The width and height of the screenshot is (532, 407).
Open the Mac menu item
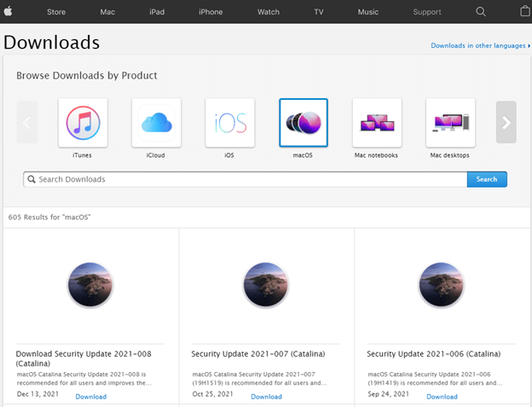point(107,12)
